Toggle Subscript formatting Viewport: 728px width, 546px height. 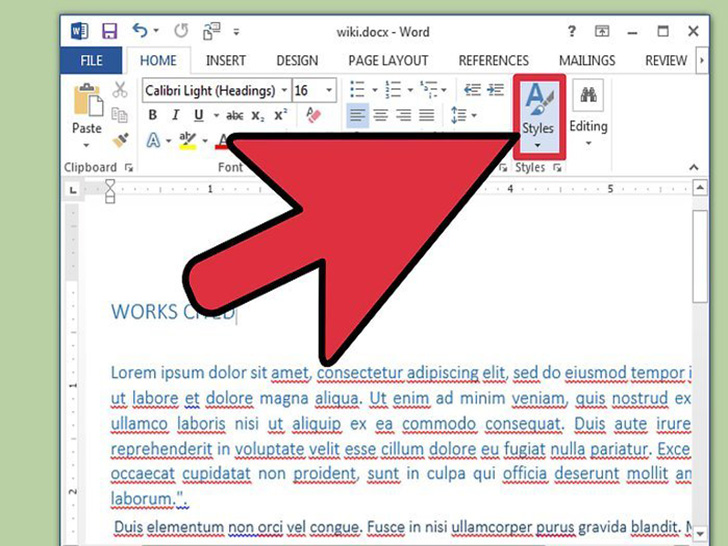tap(258, 116)
